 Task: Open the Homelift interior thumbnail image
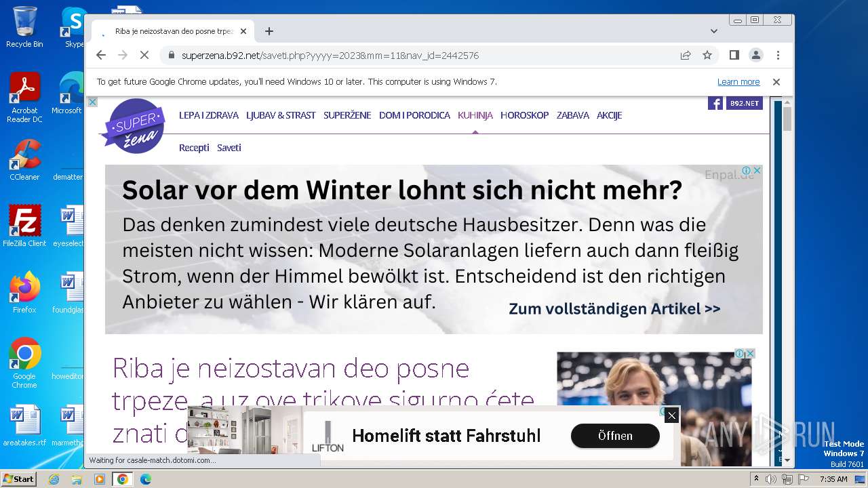[x=245, y=430]
